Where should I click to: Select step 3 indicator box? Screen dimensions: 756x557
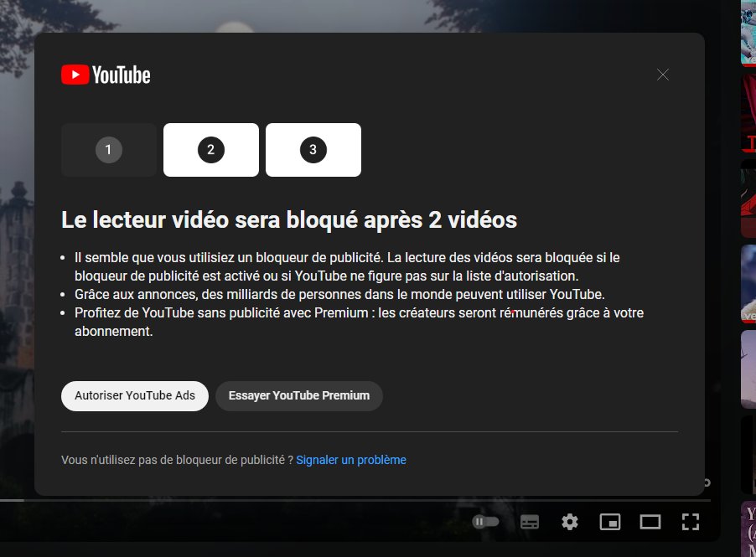[x=313, y=150]
